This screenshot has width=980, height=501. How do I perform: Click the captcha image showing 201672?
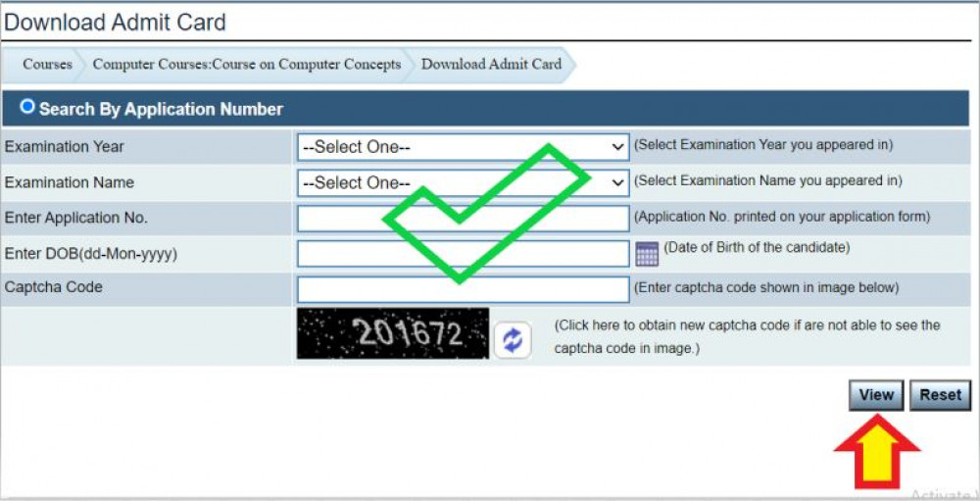pyautogui.click(x=393, y=333)
